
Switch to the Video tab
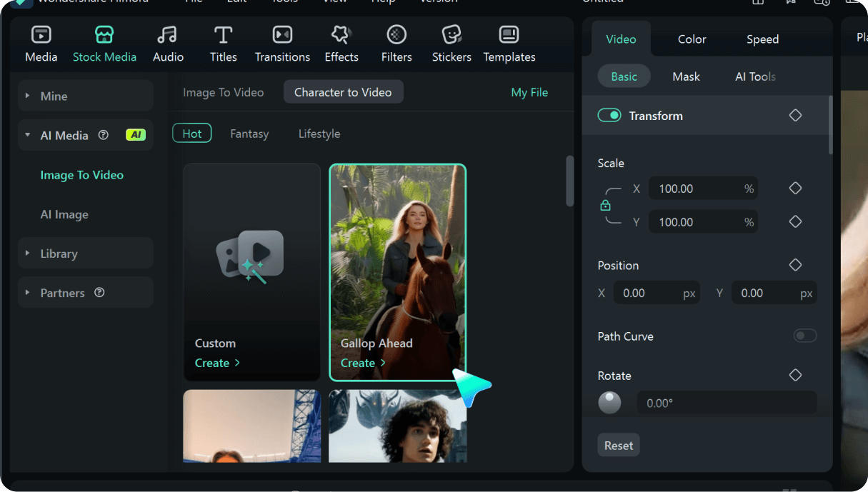pyautogui.click(x=621, y=39)
